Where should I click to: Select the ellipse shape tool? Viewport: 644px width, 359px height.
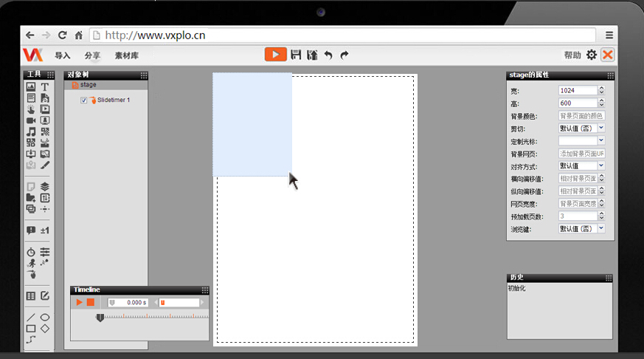45,317
